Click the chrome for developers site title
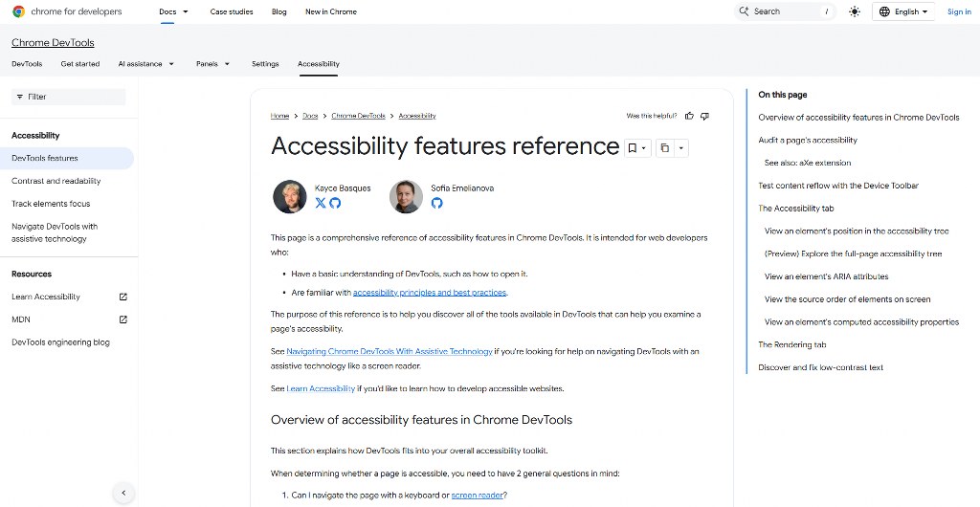Image resolution: width=980 pixels, height=507 pixels. pos(77,11)
